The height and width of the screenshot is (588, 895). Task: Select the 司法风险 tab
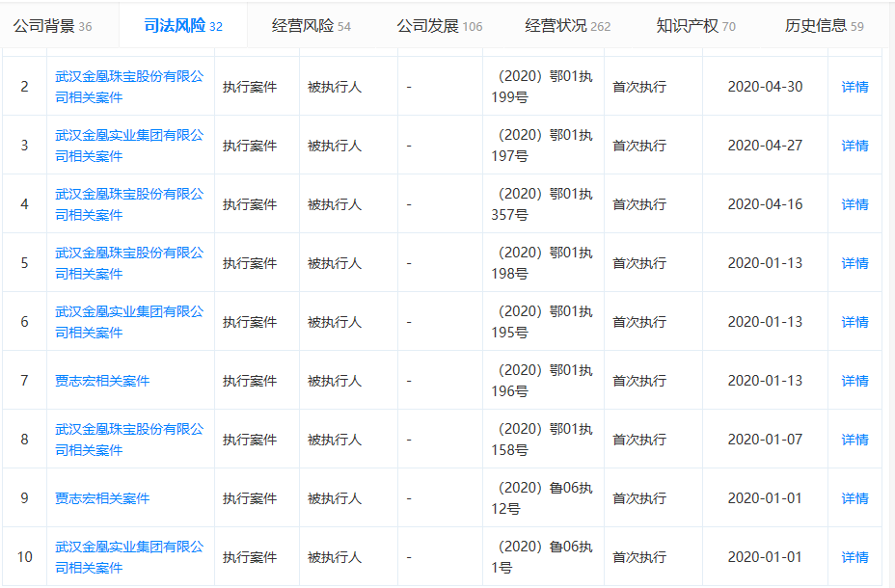tap(183, 26)
